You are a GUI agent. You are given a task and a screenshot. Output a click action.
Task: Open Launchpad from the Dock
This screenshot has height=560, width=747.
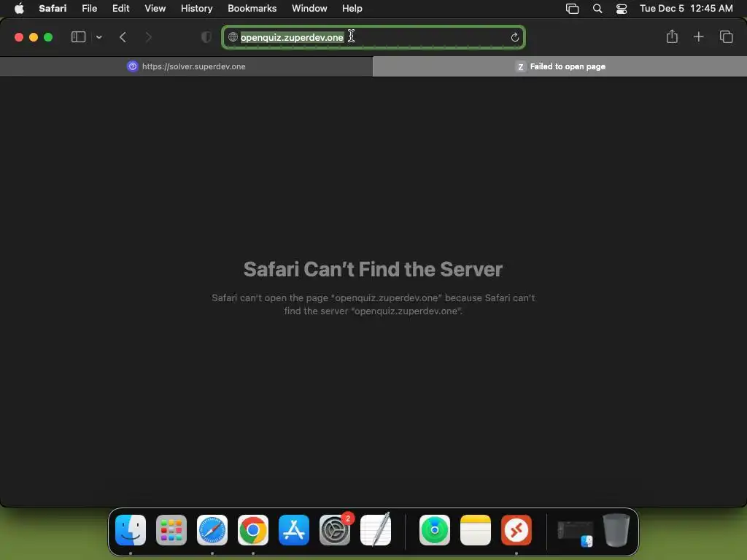171,530
